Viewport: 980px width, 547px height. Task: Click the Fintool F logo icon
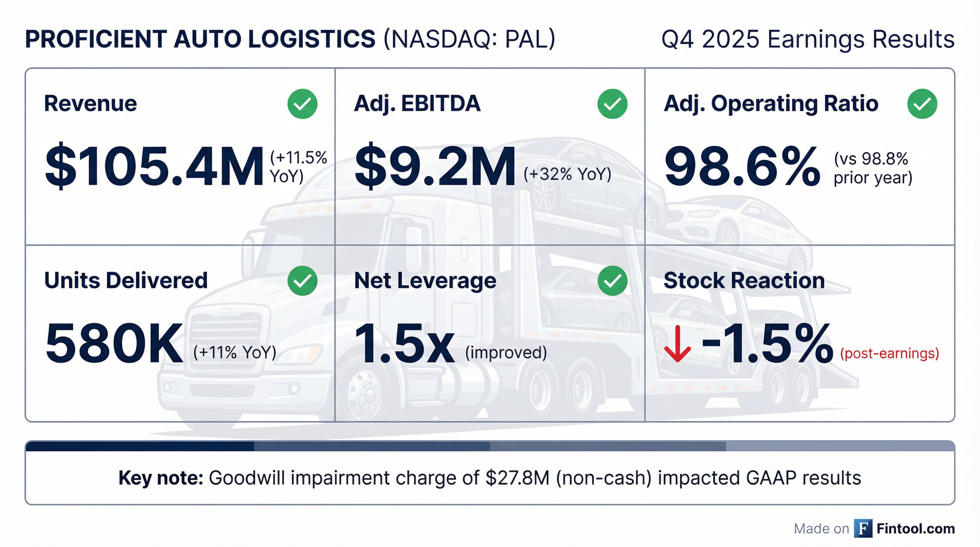click(863, 528)
